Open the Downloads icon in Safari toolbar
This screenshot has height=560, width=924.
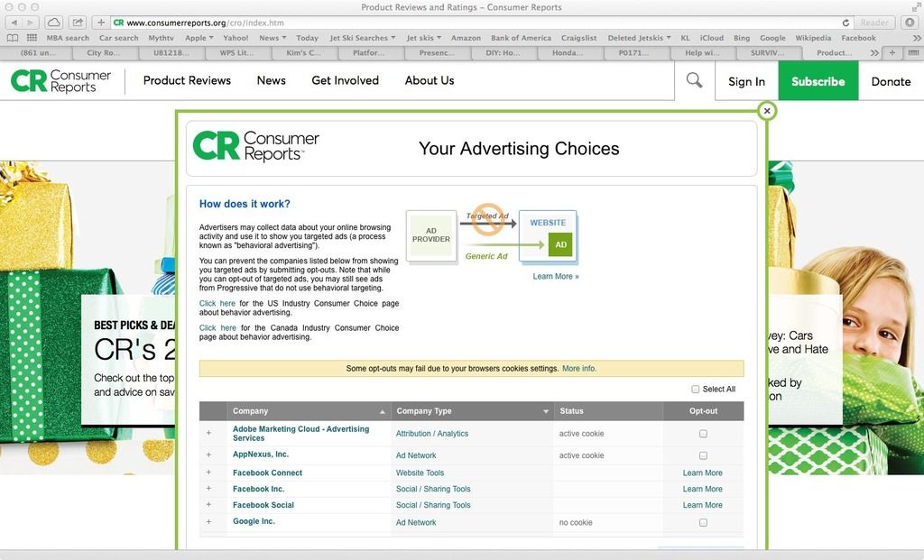click(910, 23)
